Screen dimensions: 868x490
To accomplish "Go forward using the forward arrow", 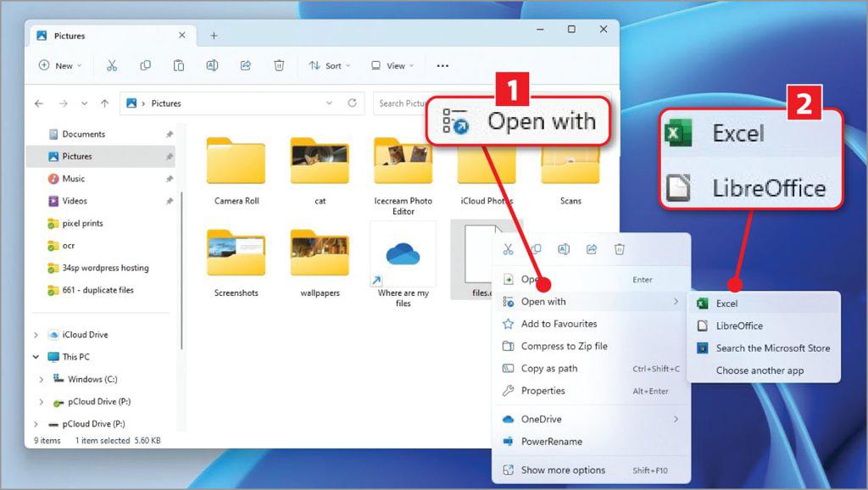I will (64, 103).
